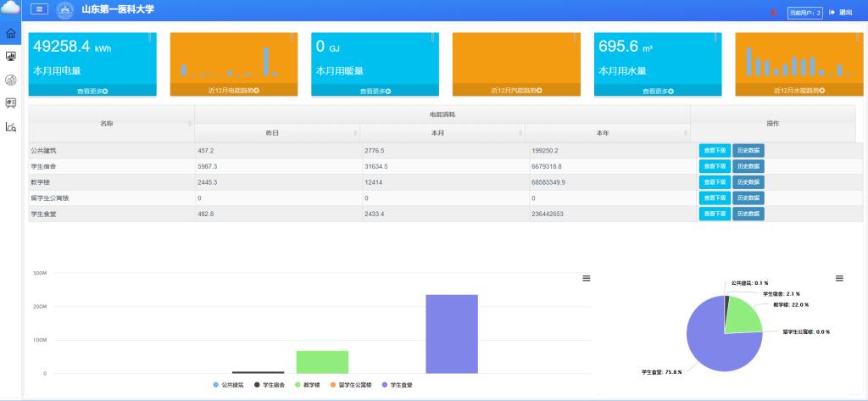Click the university logo emblem in header
The image size is (868, 401).
tap(64, 11)
